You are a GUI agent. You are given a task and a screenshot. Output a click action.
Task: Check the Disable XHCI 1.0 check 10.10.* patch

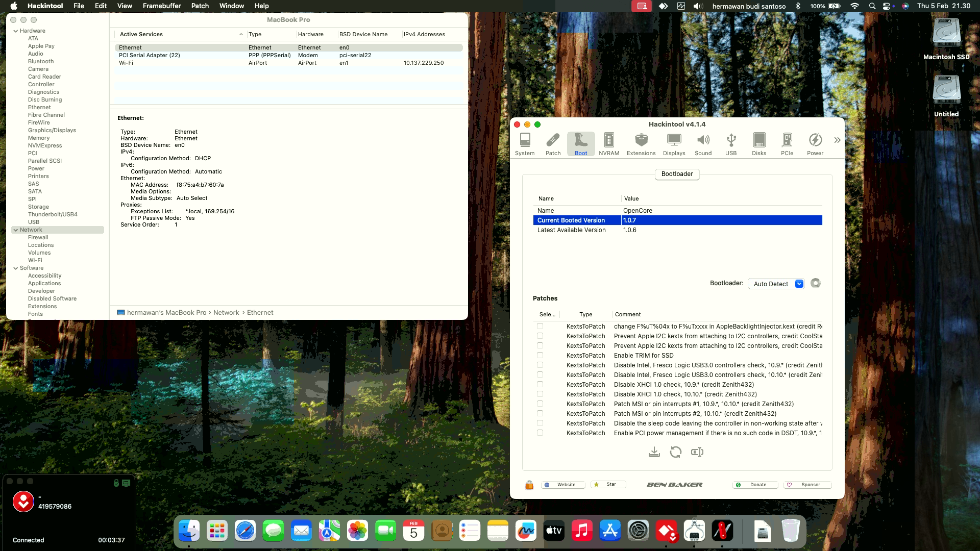[540, 394]
